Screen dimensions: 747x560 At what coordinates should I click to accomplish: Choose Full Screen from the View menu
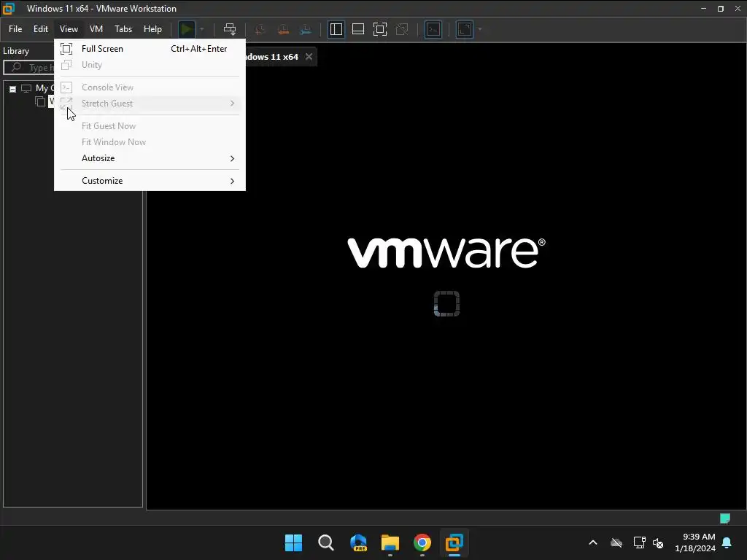click(x=150, y=49)
